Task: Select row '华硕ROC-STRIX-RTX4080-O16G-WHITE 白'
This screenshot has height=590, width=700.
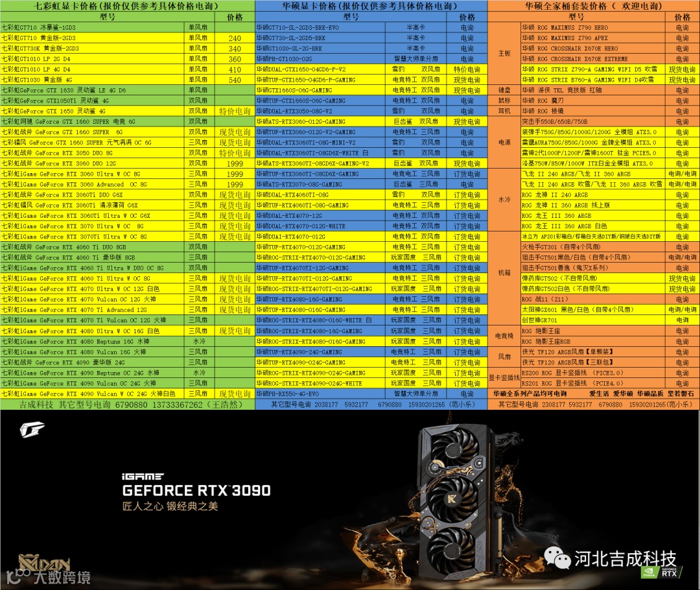Action: (371, 320)
